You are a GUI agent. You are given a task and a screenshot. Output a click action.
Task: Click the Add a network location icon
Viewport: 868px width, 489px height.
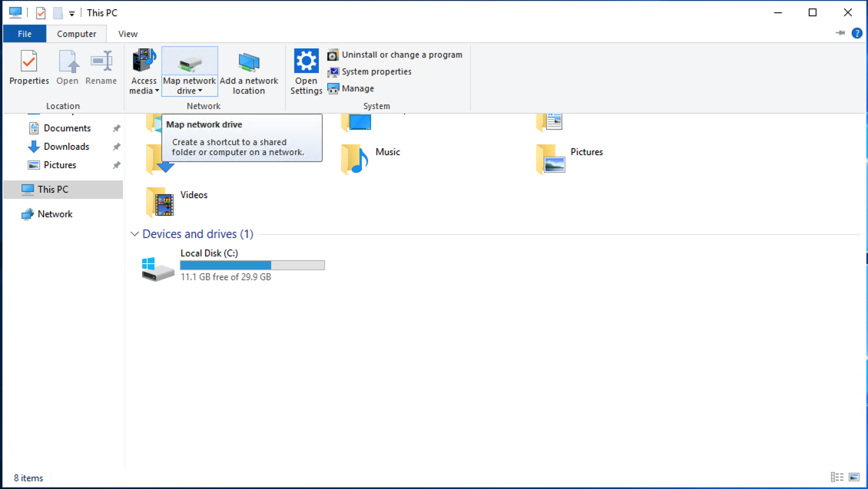click(x=249, y=62)
